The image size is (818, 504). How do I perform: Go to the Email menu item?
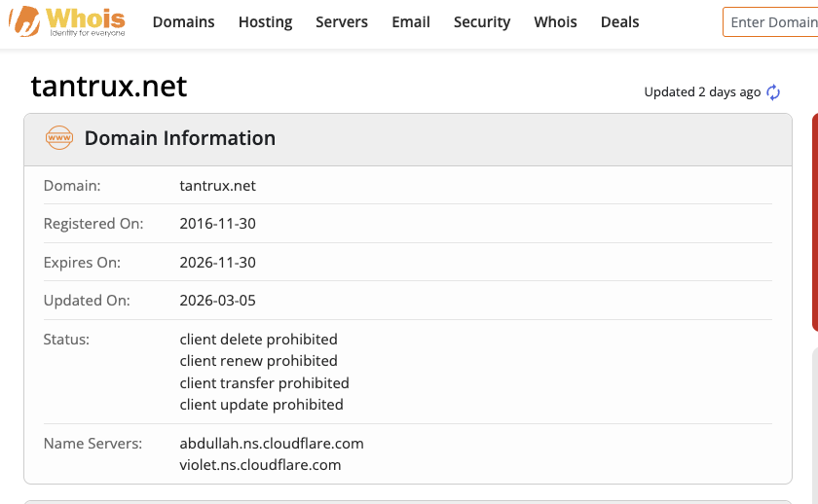[x=411, y=22]
